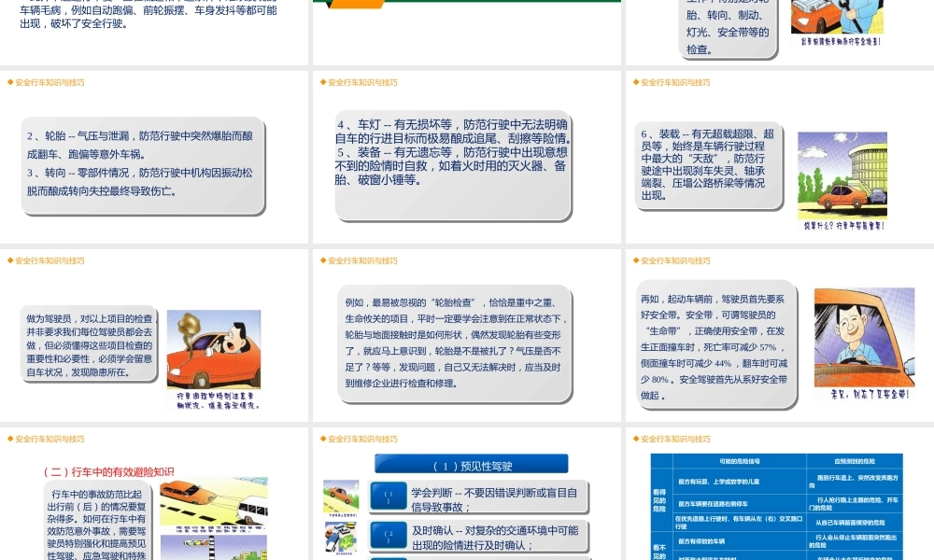Click 安全行车知识与技巧 header on the danger table slide

pyautogui.click(x=675, y=439)
